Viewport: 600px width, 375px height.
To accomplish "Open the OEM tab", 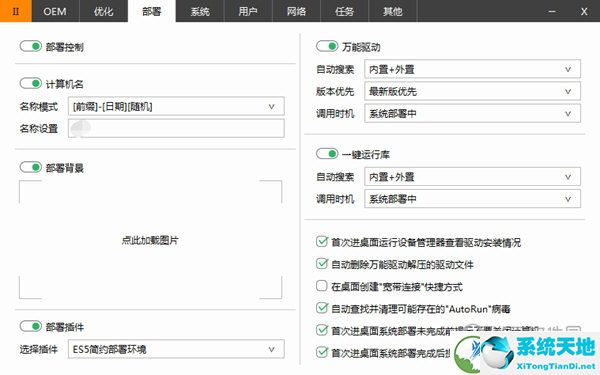I will click(55, 11).
